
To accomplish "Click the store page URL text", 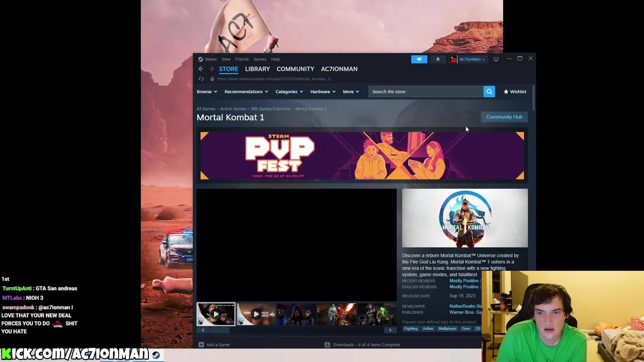I will tap(274, 79).
